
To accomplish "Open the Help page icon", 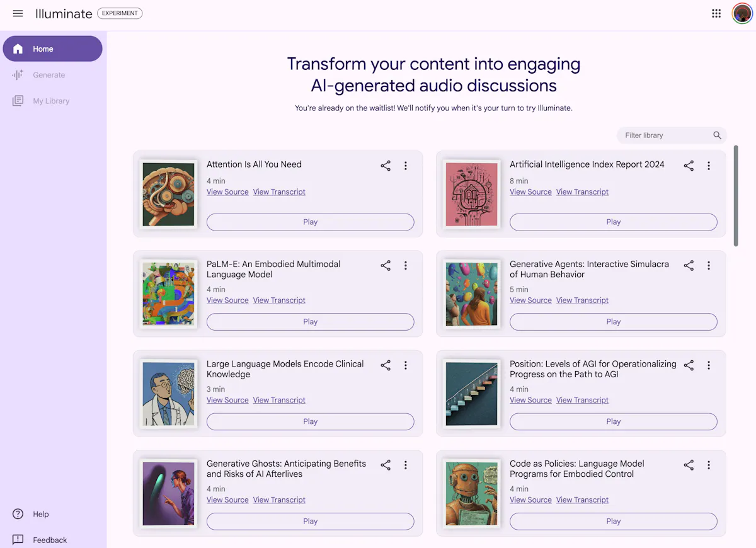I will [18, 514].
